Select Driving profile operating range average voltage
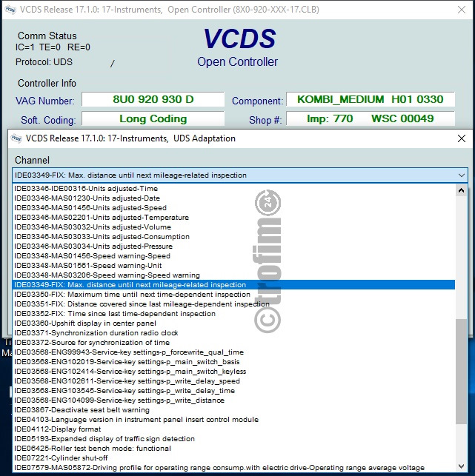 233,468
